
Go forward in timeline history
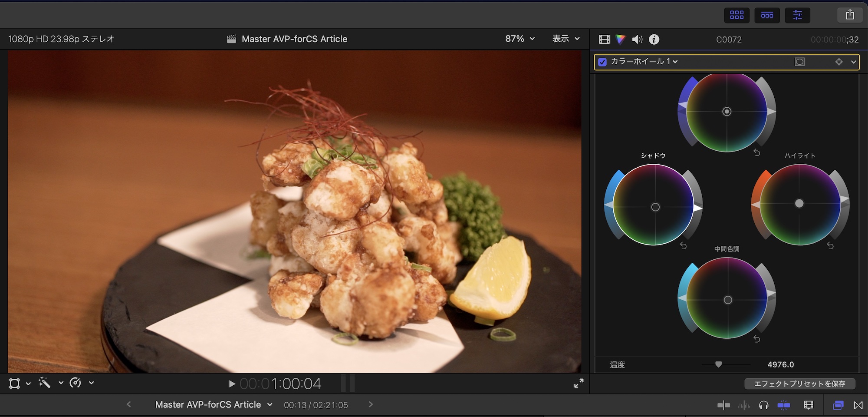371,404
